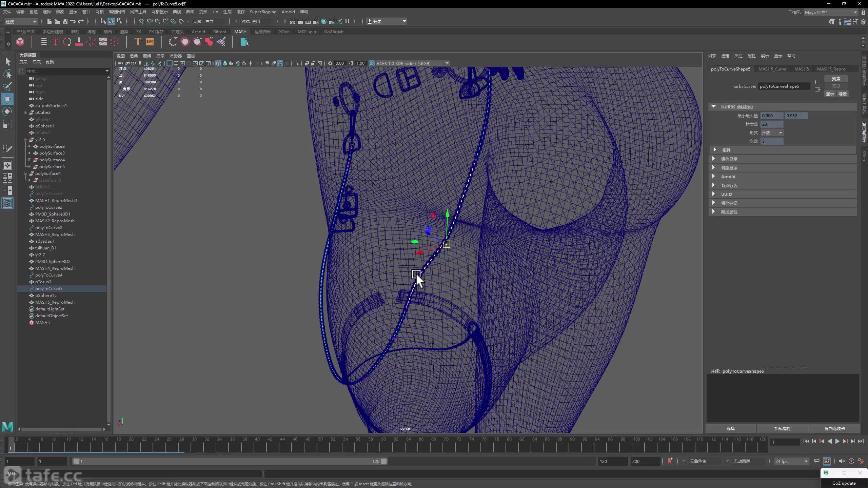Image resolution: width=868 pixels, height=488 pixels.
Task: Open the animation preferences running-man icon
Action: click(861, 461)
